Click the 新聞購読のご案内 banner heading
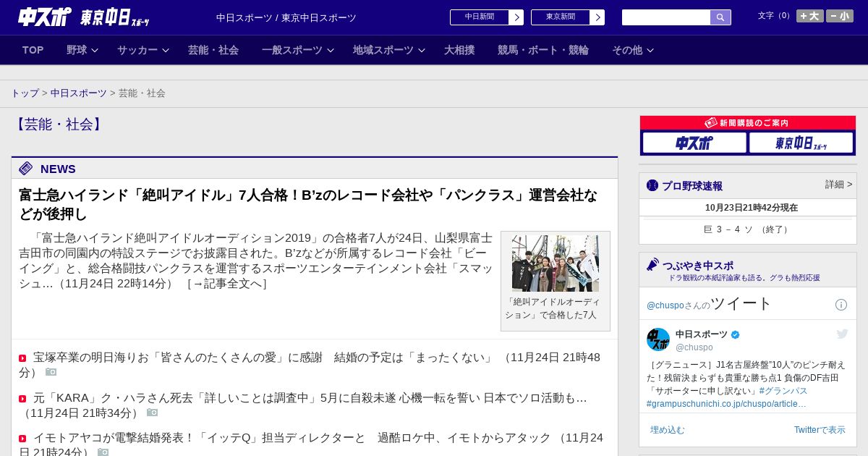Viewport: 868px width, 456px height. pyautogui.click(x=747, y=123)
